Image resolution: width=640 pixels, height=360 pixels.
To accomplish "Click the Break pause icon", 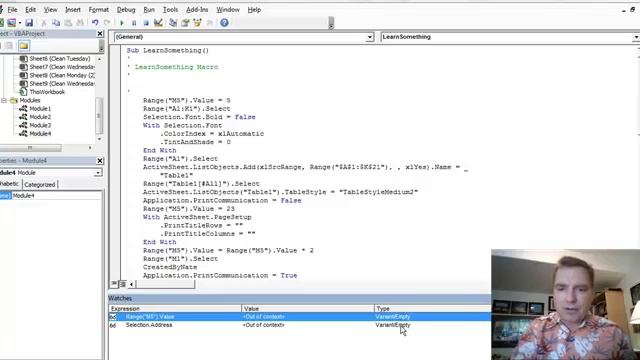I will (x=134, y=23).
